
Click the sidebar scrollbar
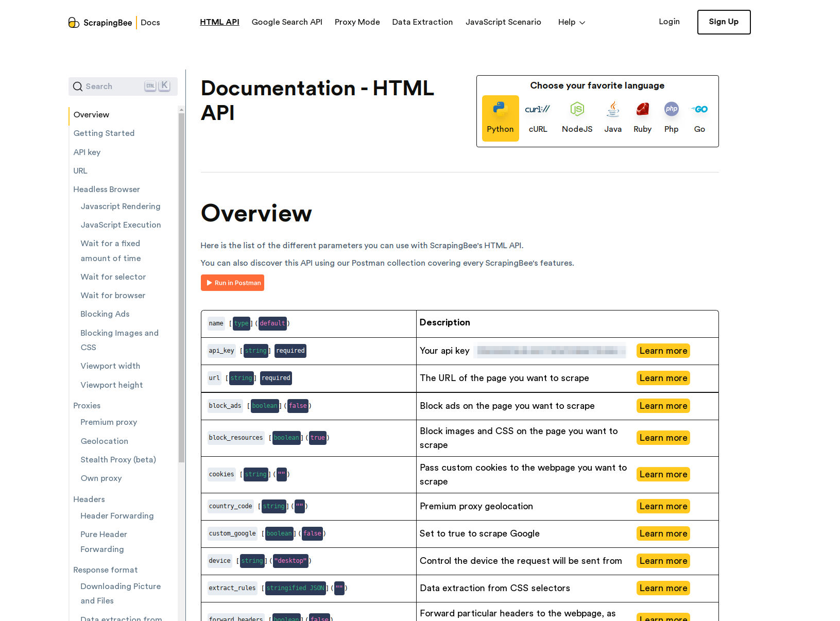pos(181,288)
